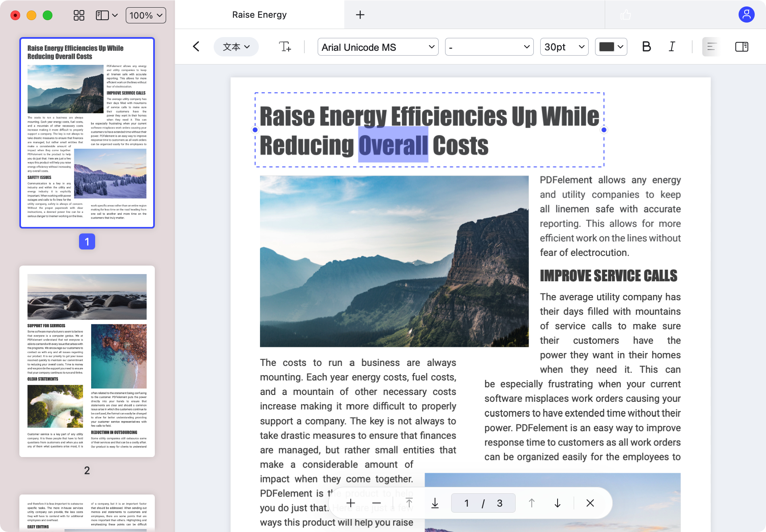The width and height of the screenshot is (766, 532).
Task: Click the thumbs up feedback icon
Action: tap(625, 15)
